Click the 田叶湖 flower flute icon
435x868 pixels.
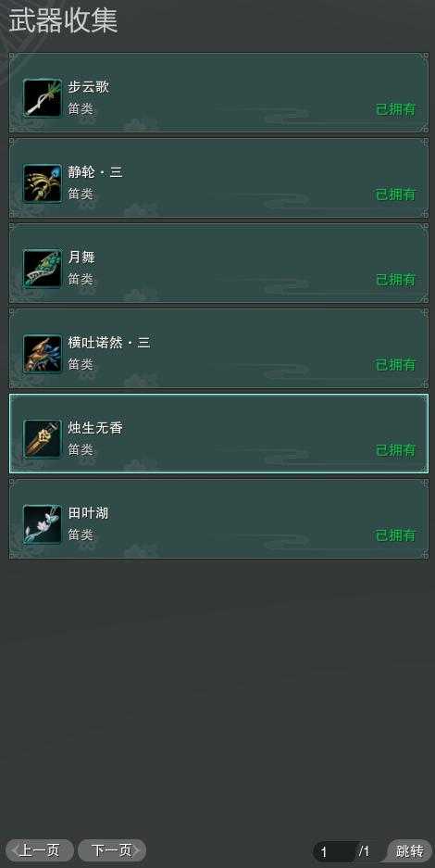43,524
